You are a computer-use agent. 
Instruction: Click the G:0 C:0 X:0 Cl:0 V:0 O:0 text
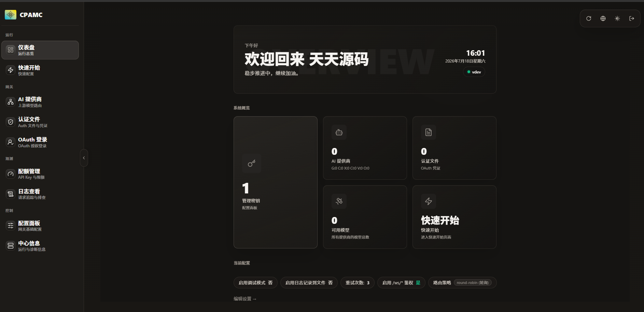pos(350,168)
